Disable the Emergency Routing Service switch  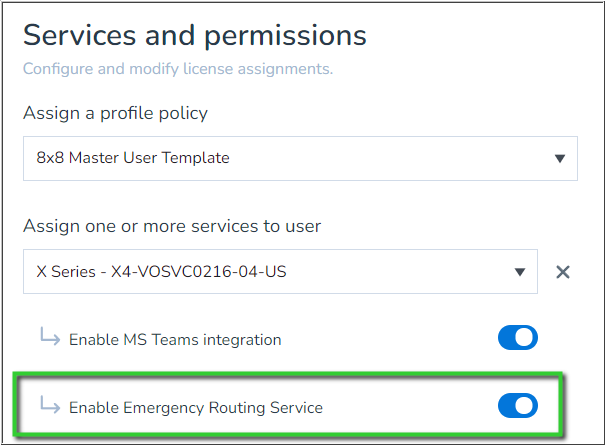coord(517,406)
